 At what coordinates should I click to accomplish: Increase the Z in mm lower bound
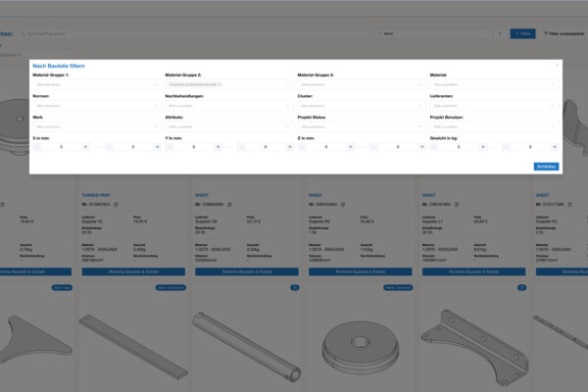click(x=350, y=147)
